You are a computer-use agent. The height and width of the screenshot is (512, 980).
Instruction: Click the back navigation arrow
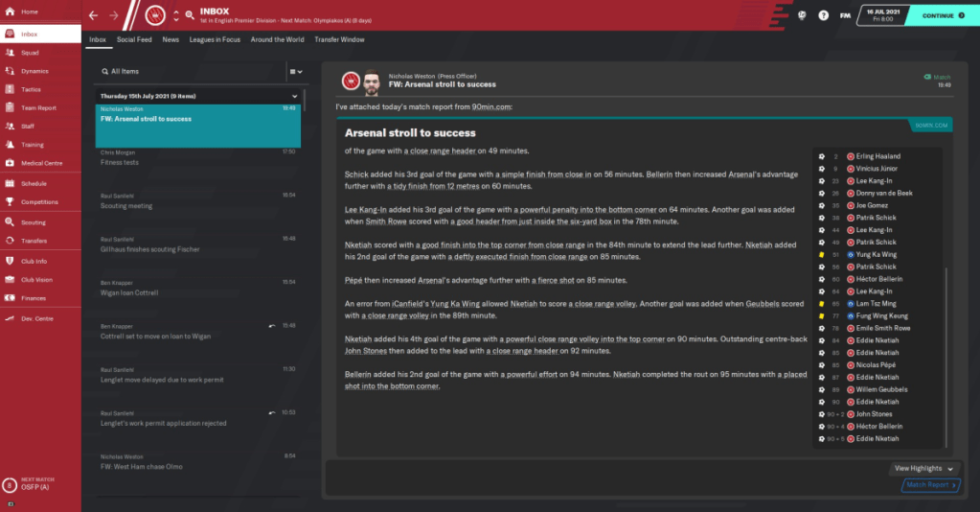[x=93, y=15]
